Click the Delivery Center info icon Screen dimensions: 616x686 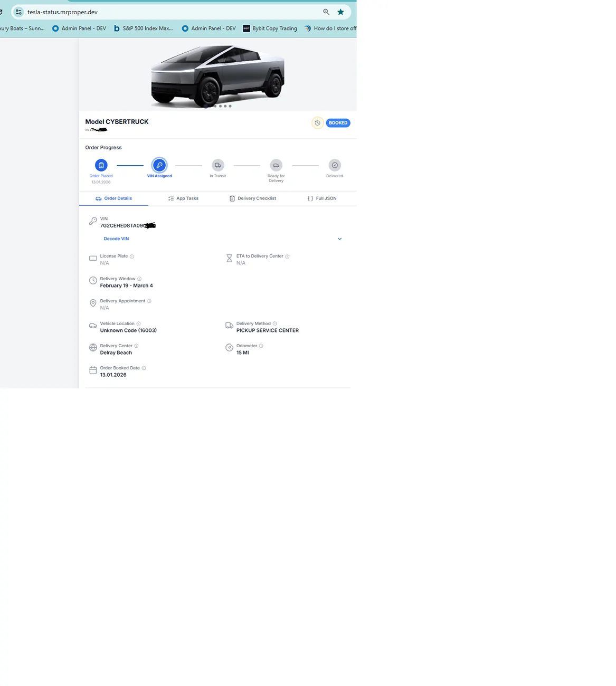pos(136,346)
